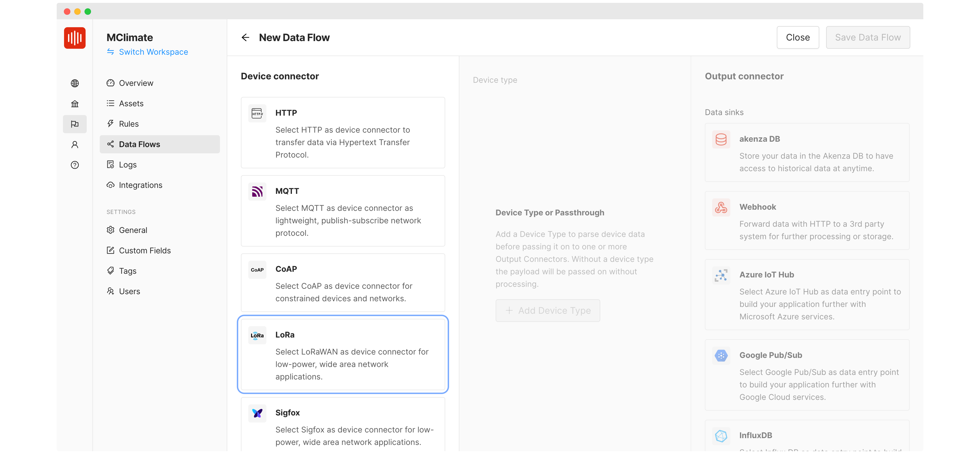The image size is (980, 454).
Task: Click the MQTT connector icon
Action: click(x=257, y=191)
